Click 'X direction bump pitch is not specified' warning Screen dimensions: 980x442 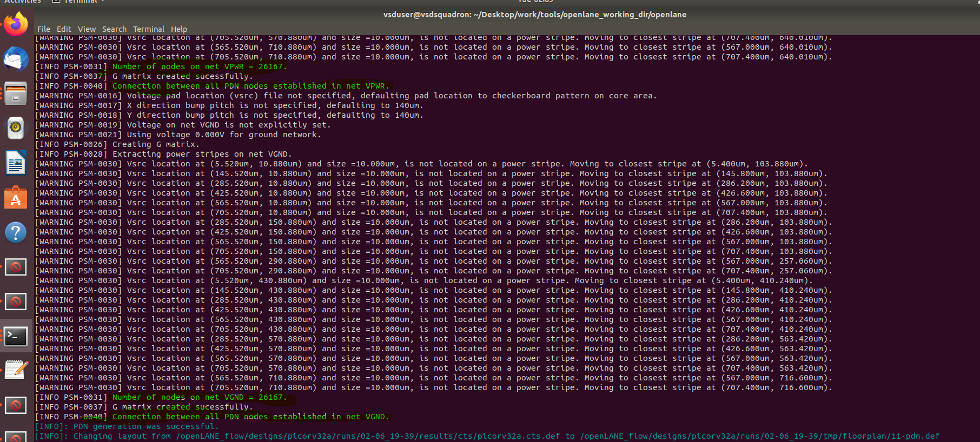tap(229, 105)
